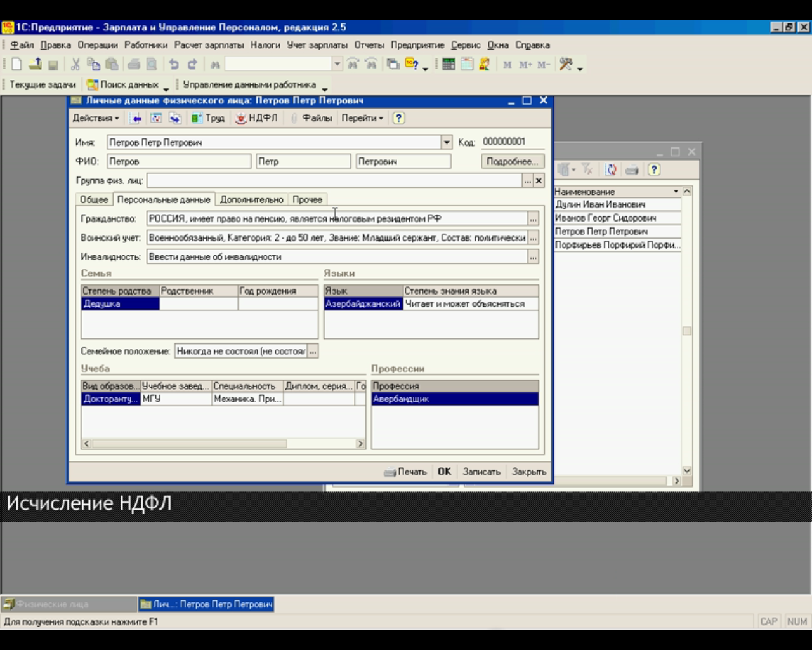The image size is (812, 650).
Task: Click the New document icon in main toolbar
Action: point(17,64)
